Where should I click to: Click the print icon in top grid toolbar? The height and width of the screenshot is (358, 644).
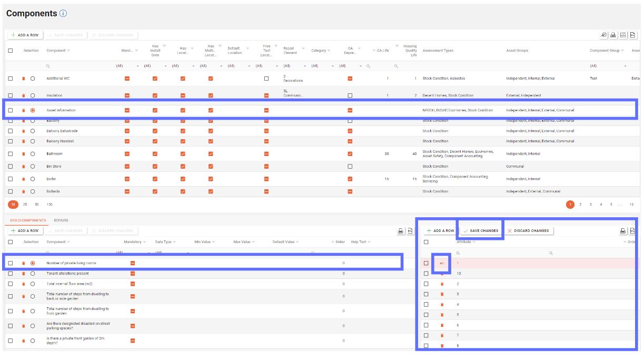click(613, 35)
